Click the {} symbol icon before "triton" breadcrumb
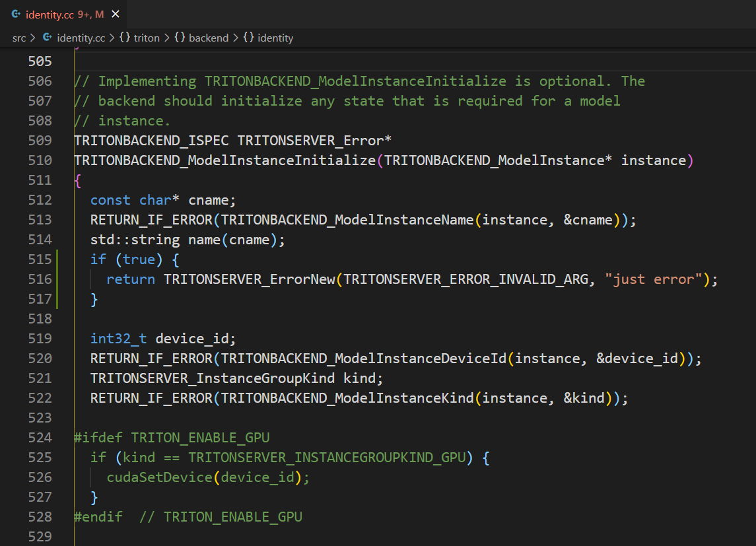 click(x=125, y=38)
